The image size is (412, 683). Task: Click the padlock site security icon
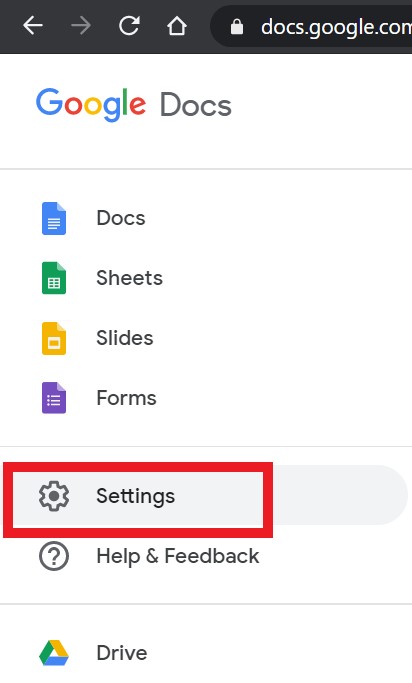click(x=237, y=27)
